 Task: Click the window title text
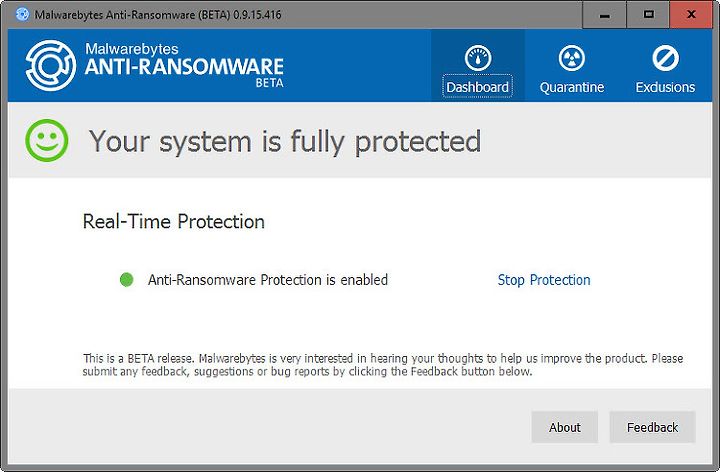click(158, 15)
